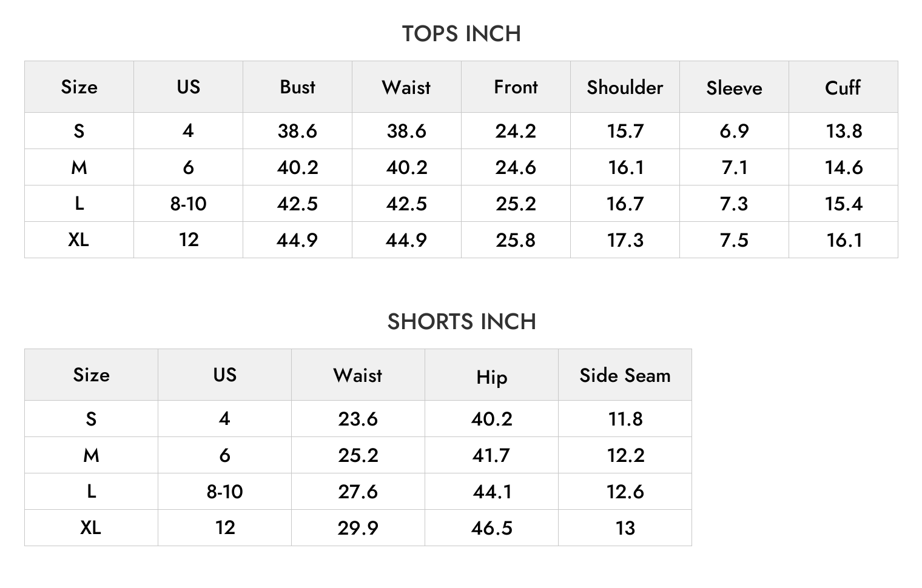Screen dimensions: 922x588
Task: Select the Cuff column header
Action: pyautogui.click(x=843, y=88)
